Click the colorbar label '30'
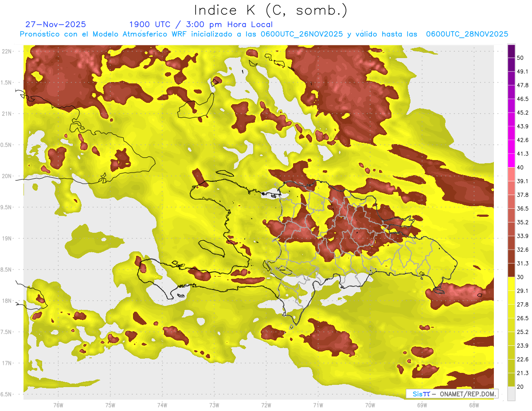532x411 pixels. pyautogui.click(x=521, y=277)
